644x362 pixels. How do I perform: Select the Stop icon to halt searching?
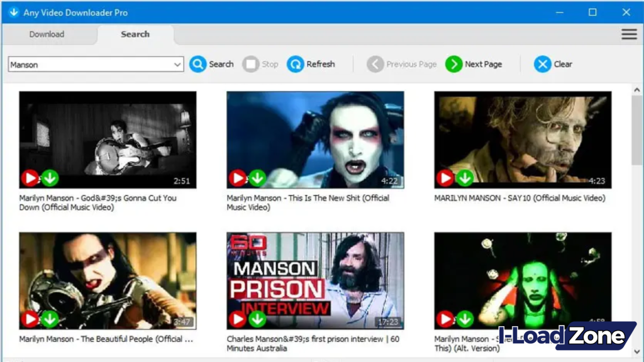tap(249, 64)
